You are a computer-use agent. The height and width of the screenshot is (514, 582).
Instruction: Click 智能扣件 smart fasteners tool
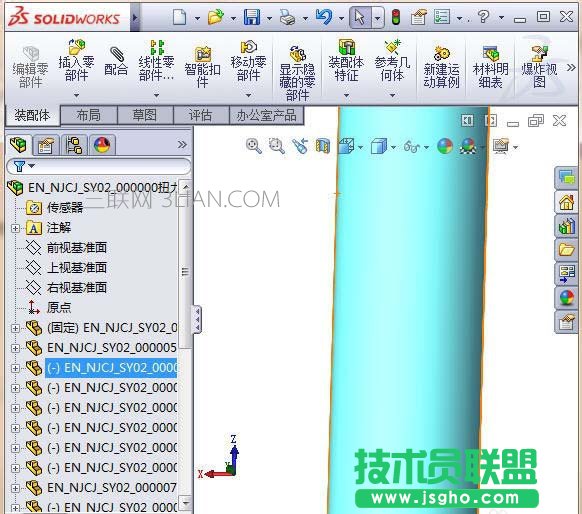point(203,67)
